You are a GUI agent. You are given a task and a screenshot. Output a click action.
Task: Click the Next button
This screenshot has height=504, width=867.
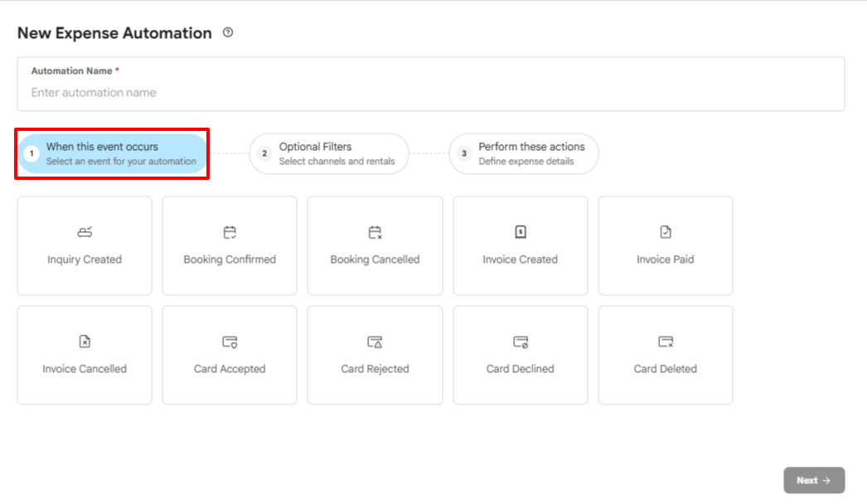(x=814, y=480)
